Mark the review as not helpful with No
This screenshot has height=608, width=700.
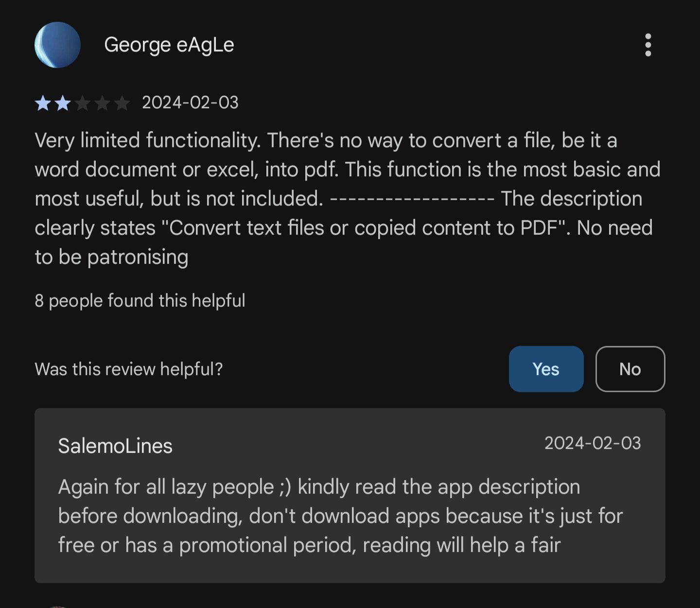tap(630, 369)
